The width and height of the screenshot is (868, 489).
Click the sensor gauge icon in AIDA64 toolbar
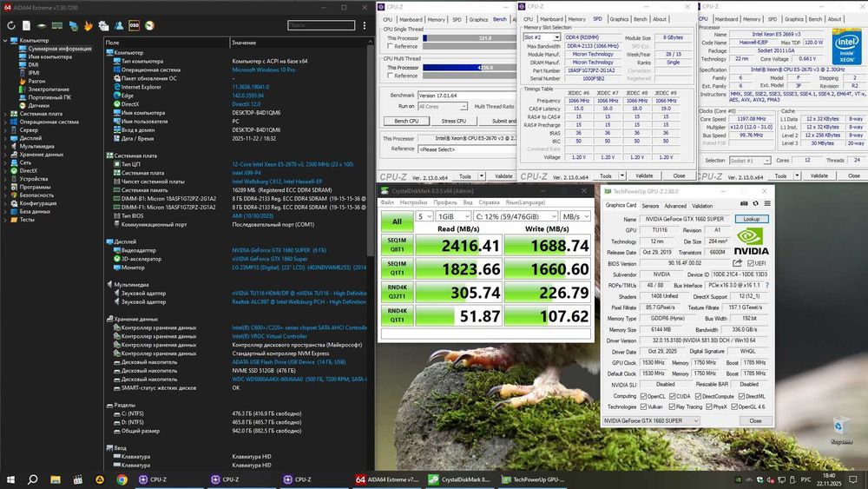pos(149,25)
